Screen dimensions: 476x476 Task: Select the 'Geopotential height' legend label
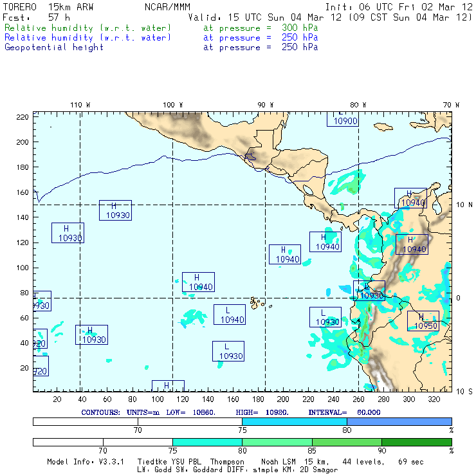[x=54, y=48]
